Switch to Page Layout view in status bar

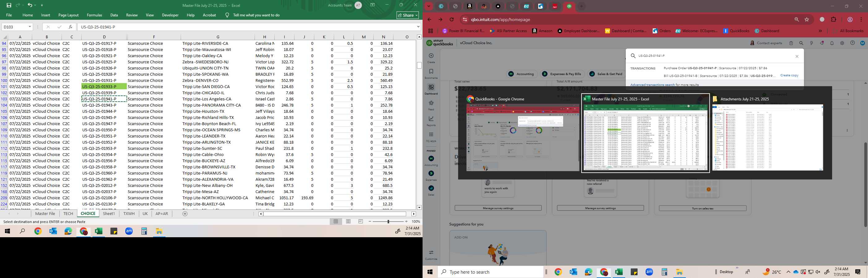[x=348, y=221]
